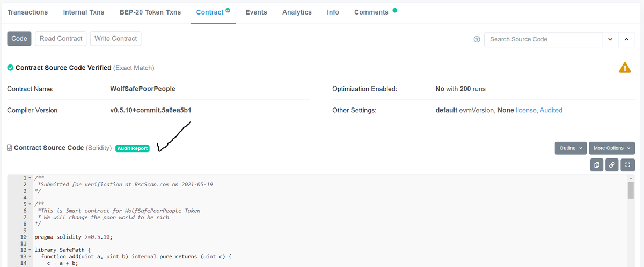Screen dimensions: 644x267
Task: Open the Read Contract view
Action: tap(61, 38)
